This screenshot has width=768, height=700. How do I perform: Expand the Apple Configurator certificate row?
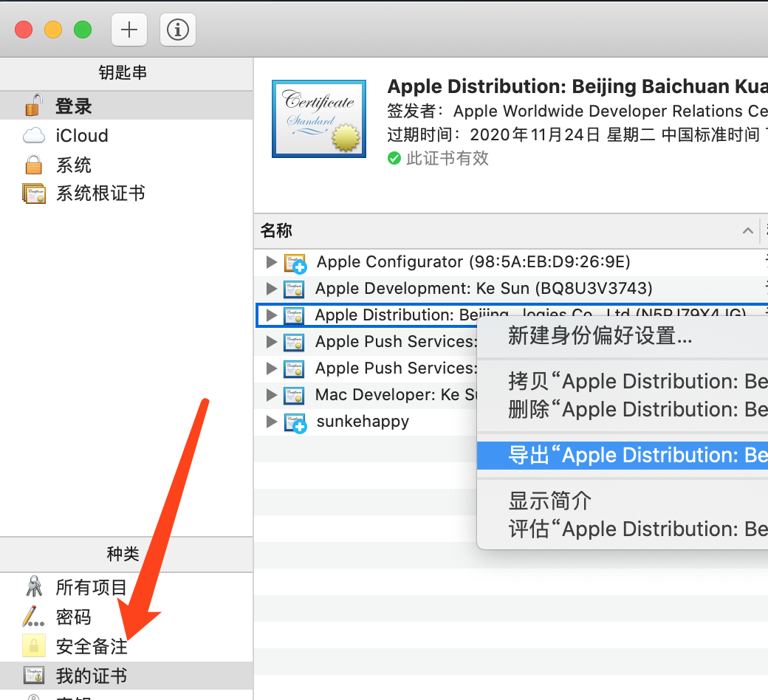[271, 262]
